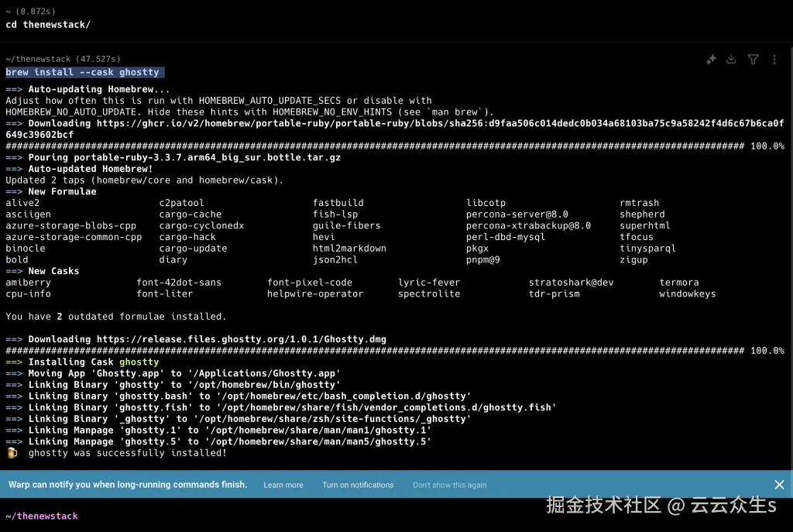Click the Auto-updated Homebrew! line
Screen dimensions: 793x532
tap(80, 169)
